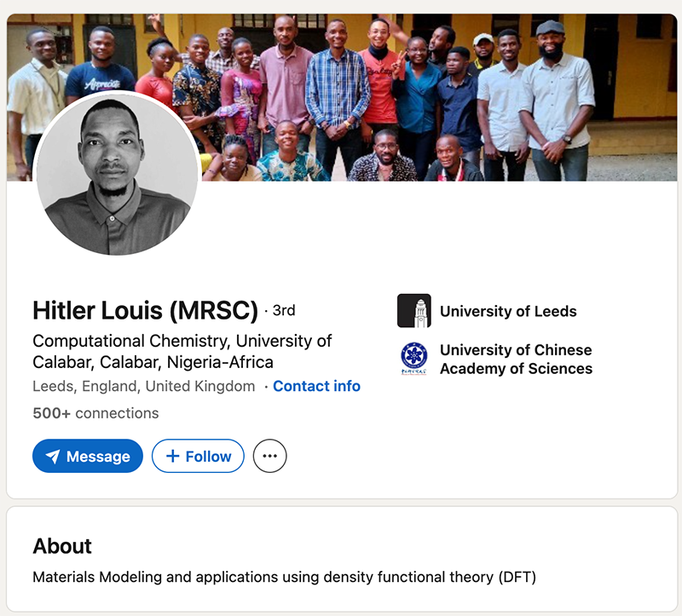Click the profile name Hitler Louis (MRSC)
682x616 pixels.
(145, 311)
